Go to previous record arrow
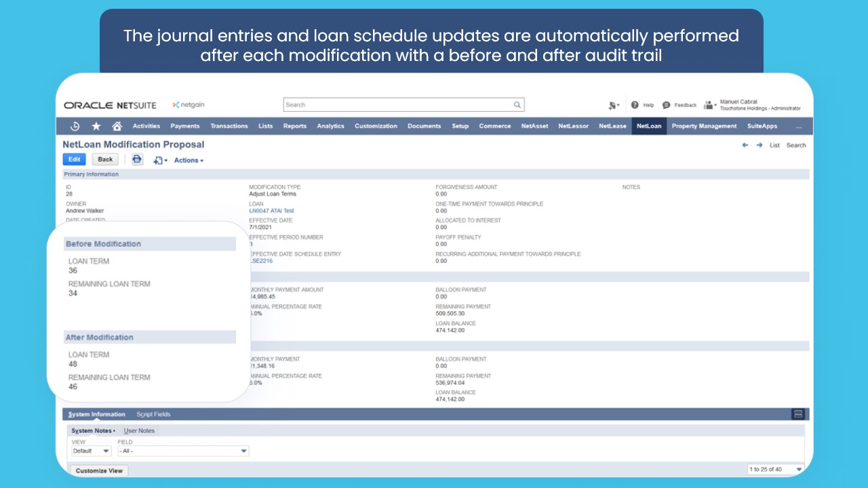This screenshot has height=488, width=868. pyautogui.click(x=745, y=145)
